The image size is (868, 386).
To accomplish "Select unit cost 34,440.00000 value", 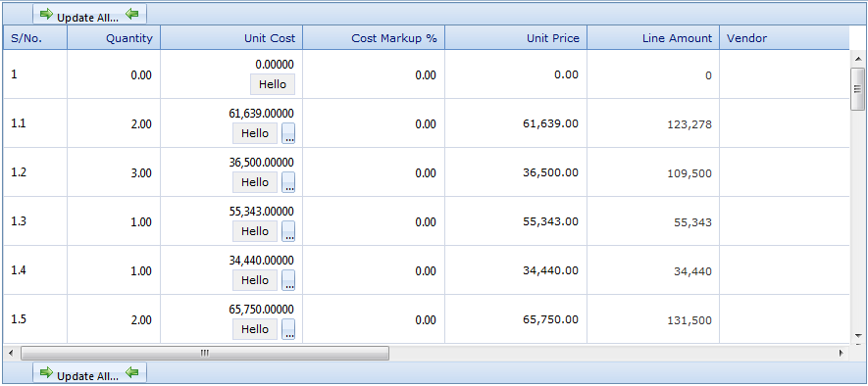I will pos(261,260).
